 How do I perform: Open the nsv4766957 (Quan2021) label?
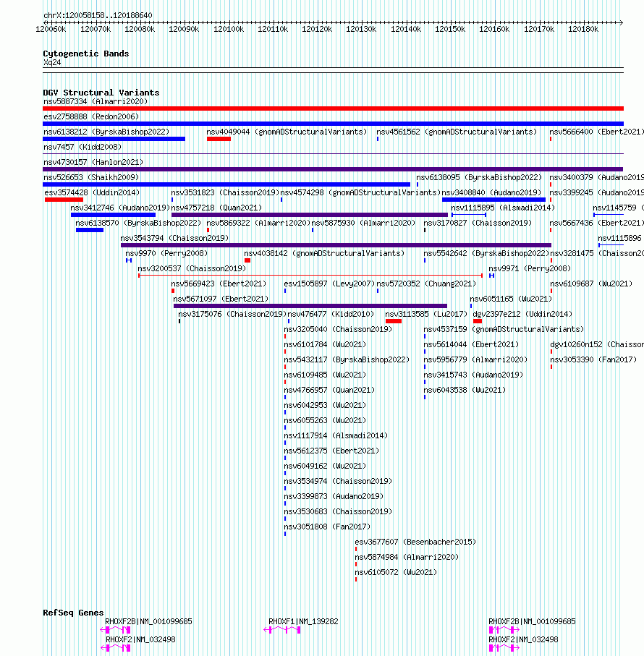[329, 390]
